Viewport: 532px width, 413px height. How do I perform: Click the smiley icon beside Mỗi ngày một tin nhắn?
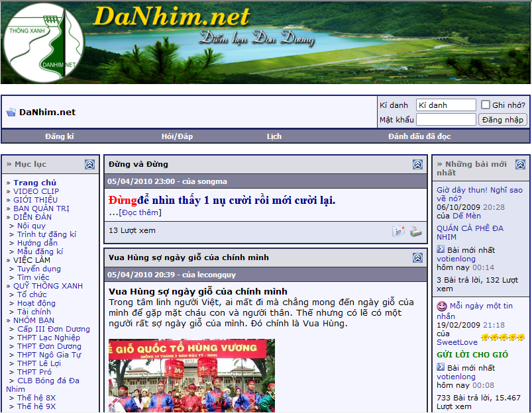tap(441, 306)
